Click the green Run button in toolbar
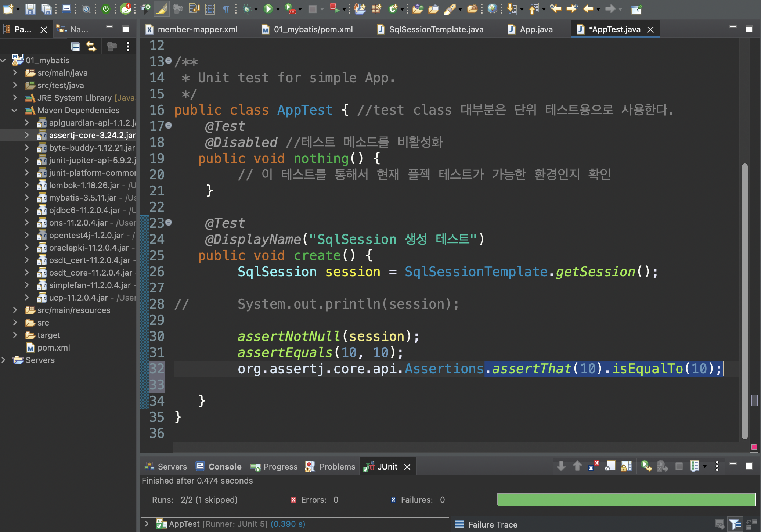 coord(268,9)
